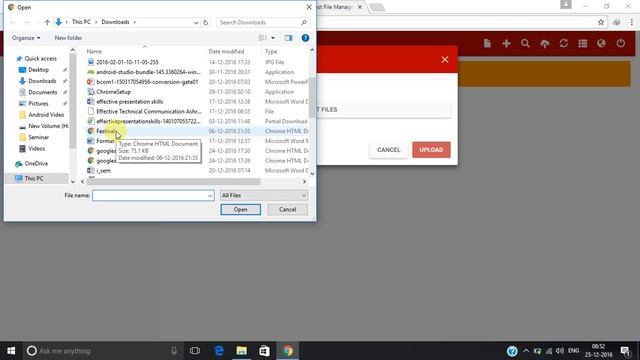Sort files by the Type column header
The width and height of the screenshot is (640, 360).
271,51
